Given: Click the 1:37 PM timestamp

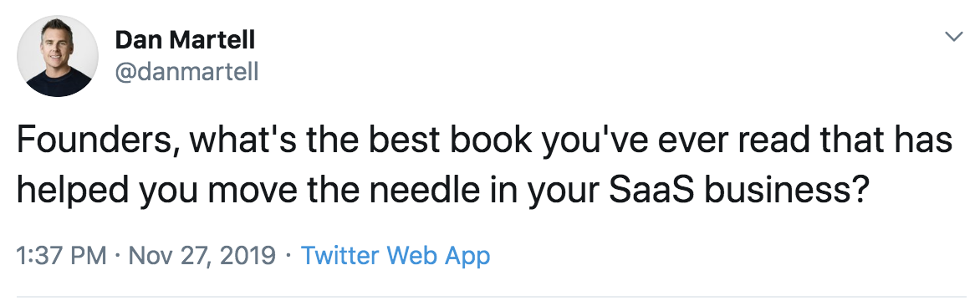Looking at the screenshot, I should 62,255.
